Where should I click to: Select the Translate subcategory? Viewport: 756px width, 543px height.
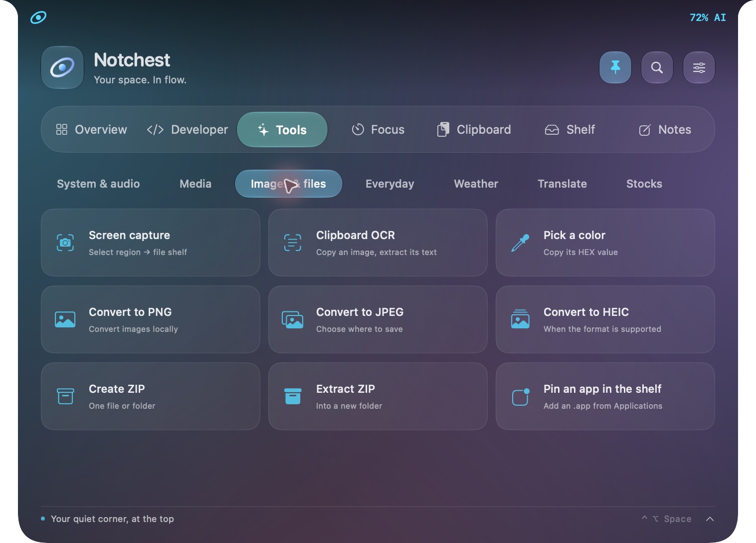pyautogui.click(x=563, y=184)
